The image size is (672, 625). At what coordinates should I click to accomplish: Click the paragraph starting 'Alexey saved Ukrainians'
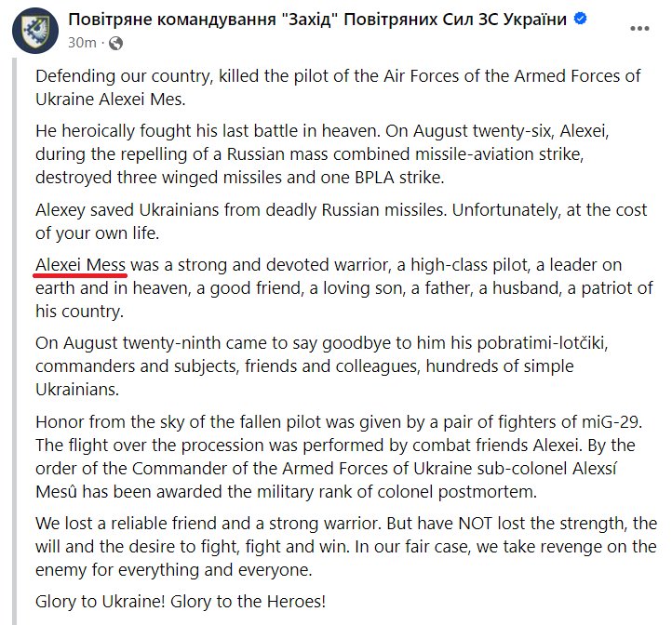coord(342,222)
